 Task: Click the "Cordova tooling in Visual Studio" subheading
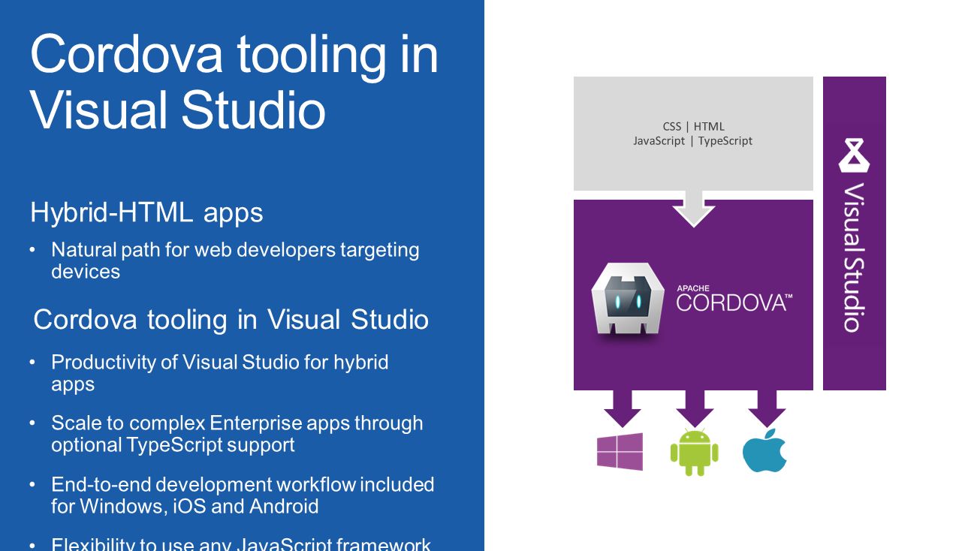231,320
